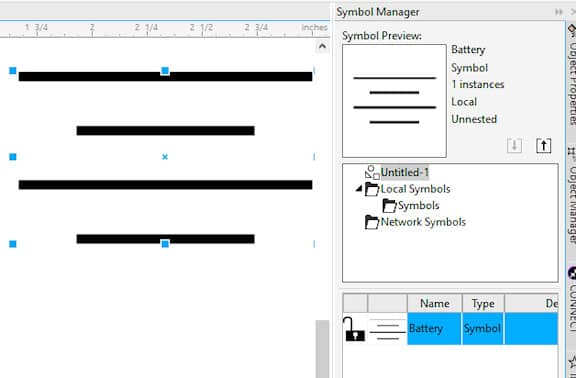Click the top-center selection handle
This screenshot has width=576, height=378.
(165, 71)
